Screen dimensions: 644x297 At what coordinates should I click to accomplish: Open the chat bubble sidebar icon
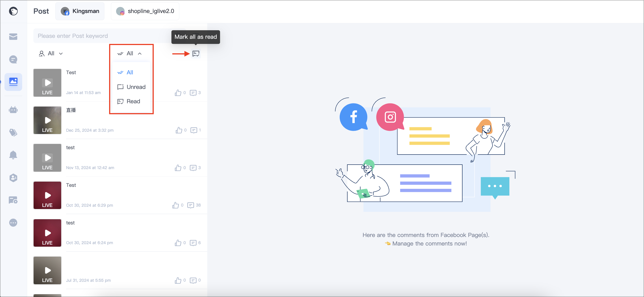coord(13,59)
